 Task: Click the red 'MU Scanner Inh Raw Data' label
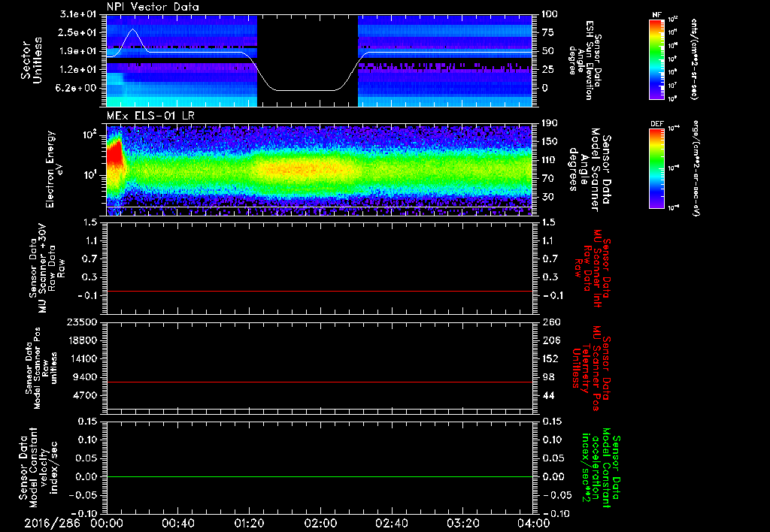(593, 268)
